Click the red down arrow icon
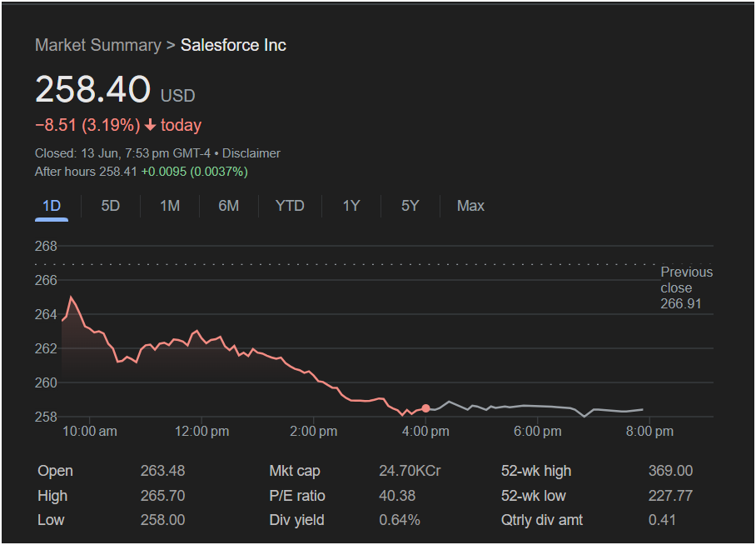The height and width of the screenshot is (545, 756). tap(151, 126)
